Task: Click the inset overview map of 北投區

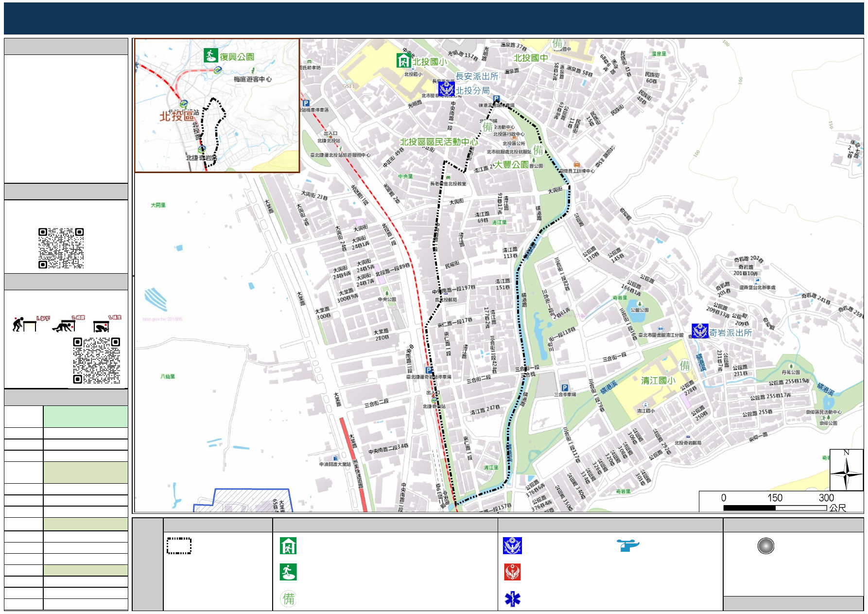Action: [x=217, y=105]
